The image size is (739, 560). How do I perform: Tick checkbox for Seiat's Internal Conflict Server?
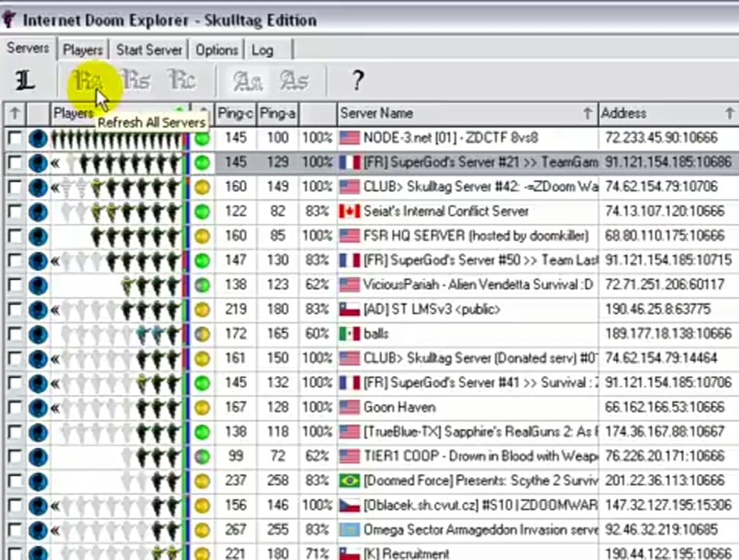point(15,212)
